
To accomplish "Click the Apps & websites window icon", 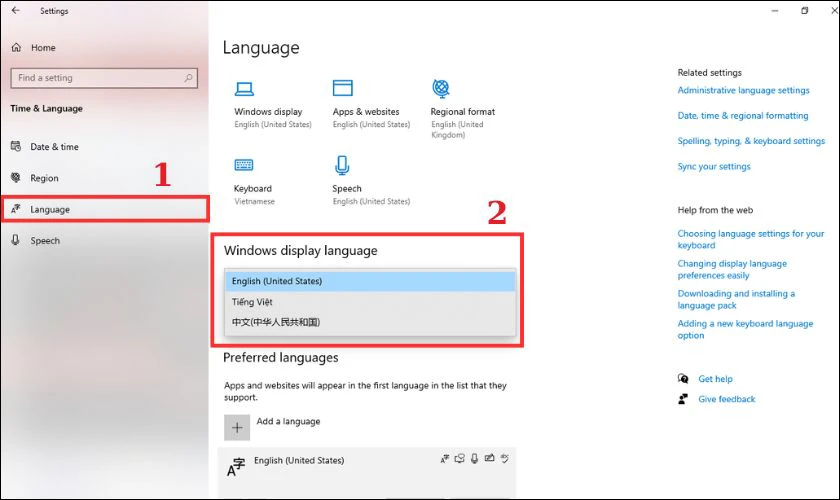I will (x=343, y=88).
